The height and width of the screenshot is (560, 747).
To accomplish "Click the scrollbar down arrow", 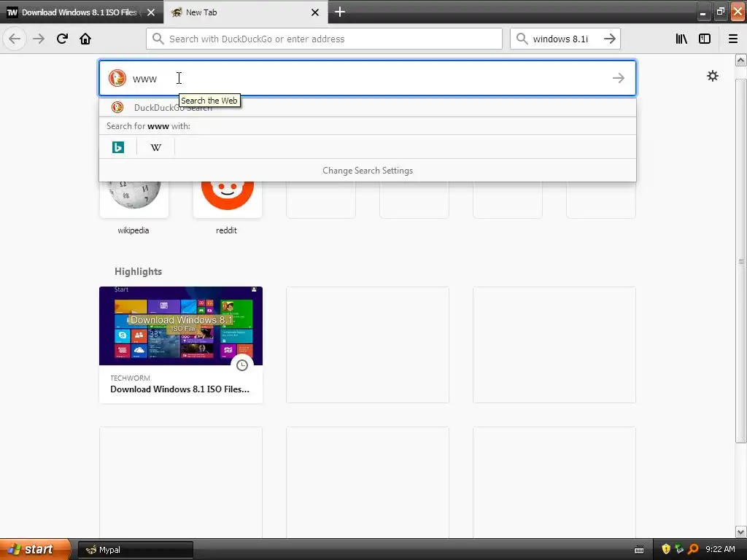I will pos(741,532).
